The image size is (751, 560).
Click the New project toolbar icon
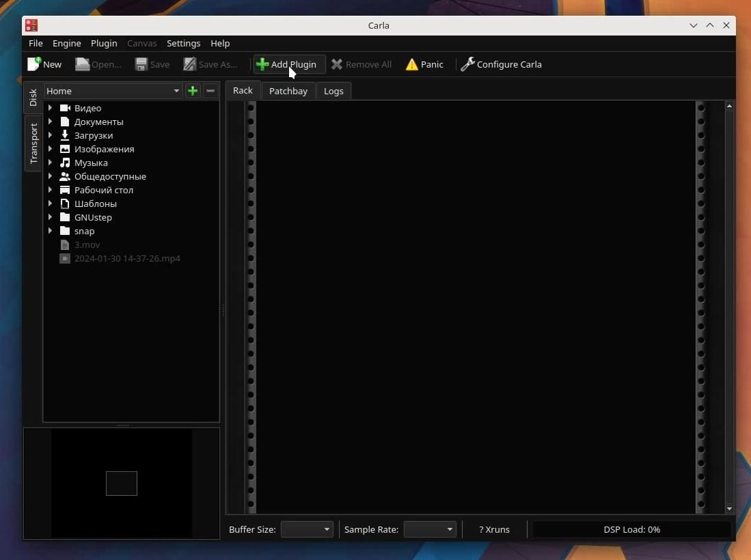click(34, 64)
